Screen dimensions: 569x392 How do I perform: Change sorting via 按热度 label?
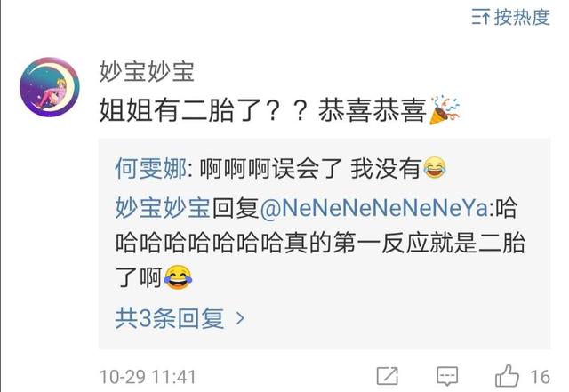[522, 17]
